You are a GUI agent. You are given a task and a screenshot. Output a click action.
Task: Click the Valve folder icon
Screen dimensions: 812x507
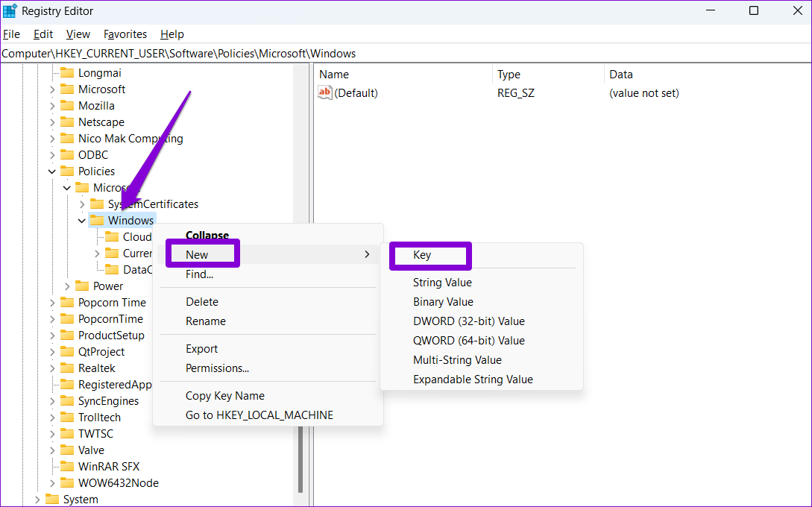pyautogui.click(x=67, y=450)
